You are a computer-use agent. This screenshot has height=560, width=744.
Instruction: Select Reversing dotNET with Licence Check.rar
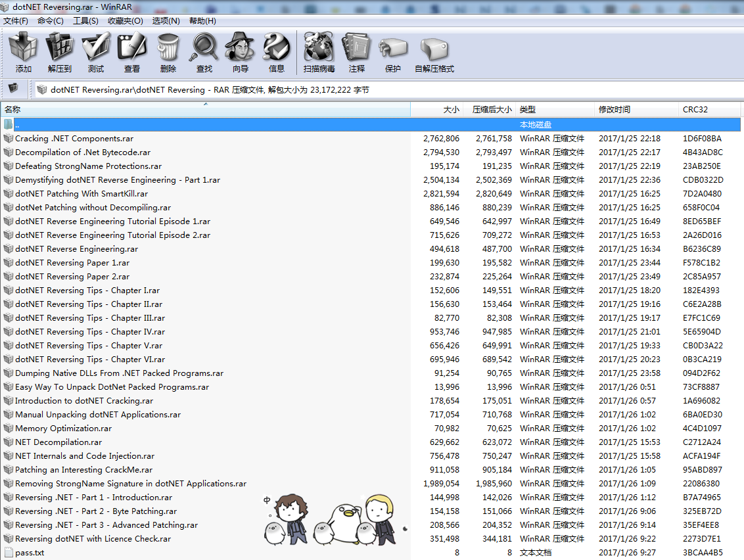[93, 539]
